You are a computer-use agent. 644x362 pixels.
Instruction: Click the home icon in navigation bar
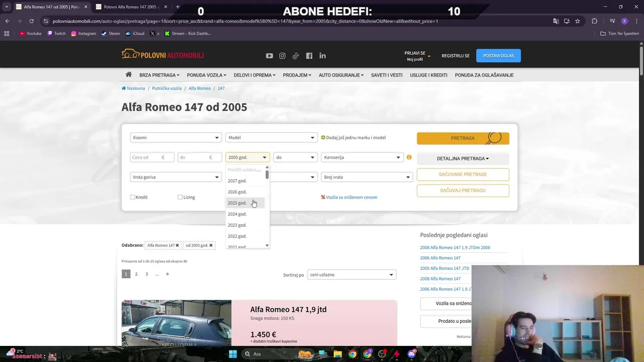(x=129, y=74)
